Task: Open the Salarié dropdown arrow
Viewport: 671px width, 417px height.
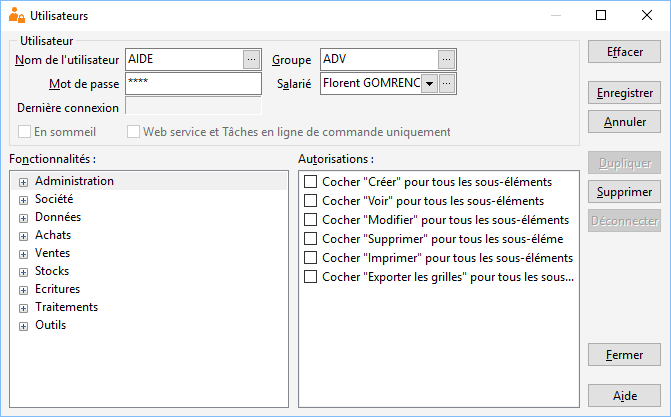Action: click(x=429, y=83)
